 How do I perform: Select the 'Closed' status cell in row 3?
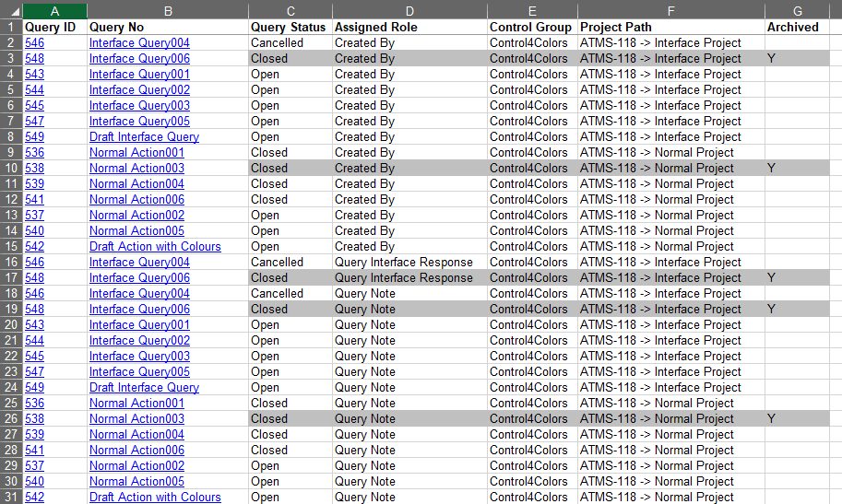(291, 58)
